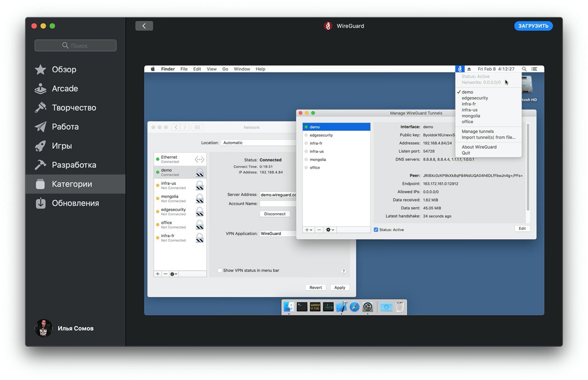Open the Window menu
Viewport: 588px width, 380px height.
242,69
